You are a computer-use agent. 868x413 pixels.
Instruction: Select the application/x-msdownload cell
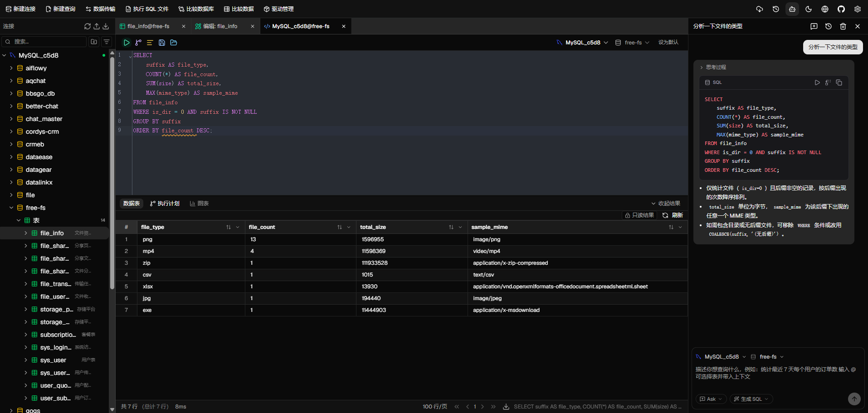tap(577, 310)
